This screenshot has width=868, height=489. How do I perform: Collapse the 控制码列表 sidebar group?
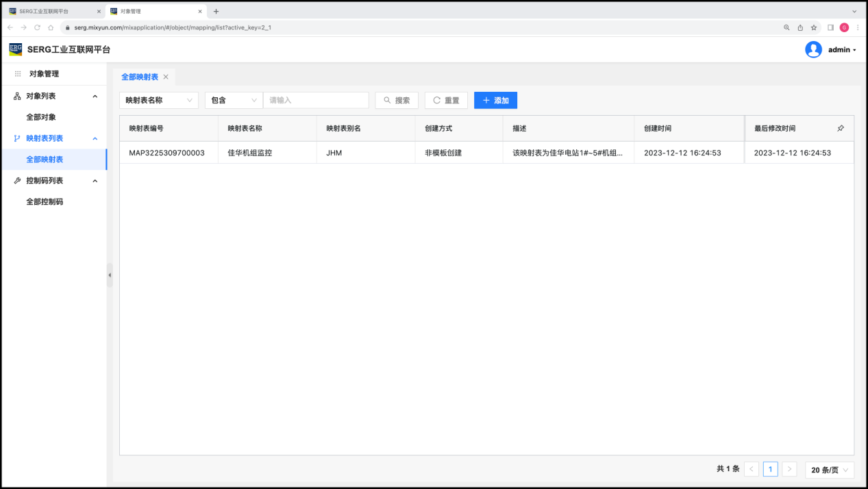coord(95,181)
